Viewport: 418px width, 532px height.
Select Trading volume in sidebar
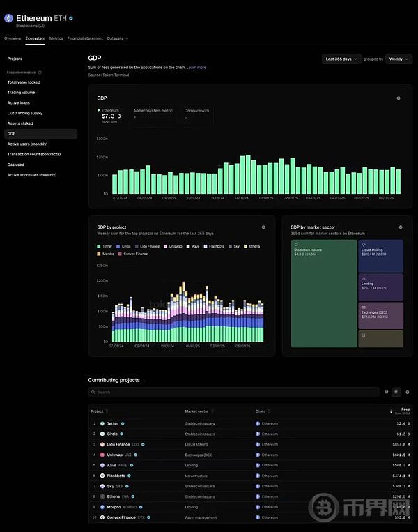point(21,92)
